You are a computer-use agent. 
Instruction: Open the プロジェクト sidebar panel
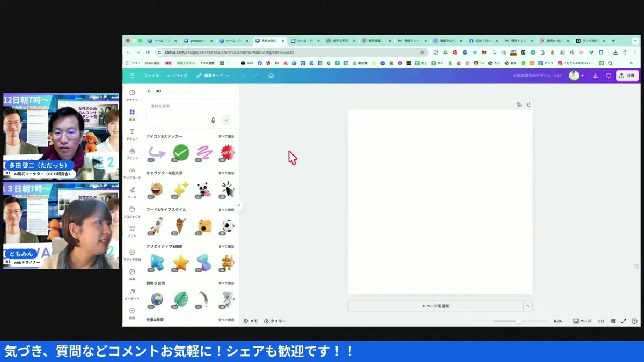132,212
